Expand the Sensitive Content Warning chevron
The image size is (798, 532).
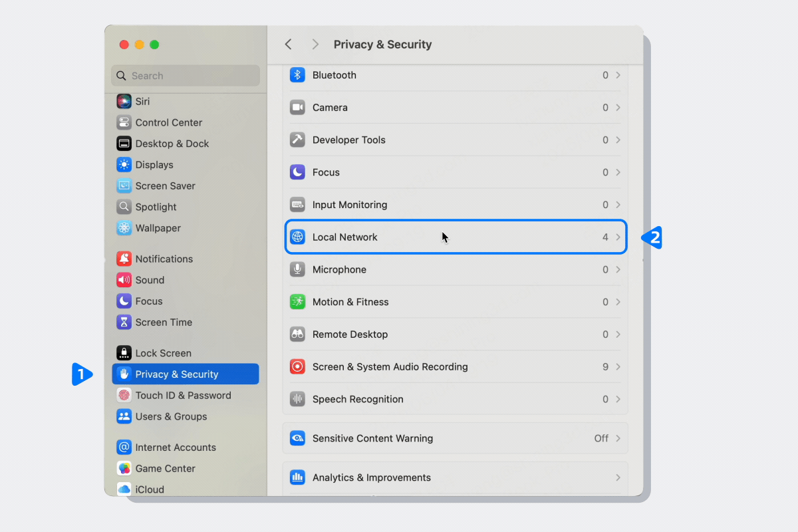(618, 438)
